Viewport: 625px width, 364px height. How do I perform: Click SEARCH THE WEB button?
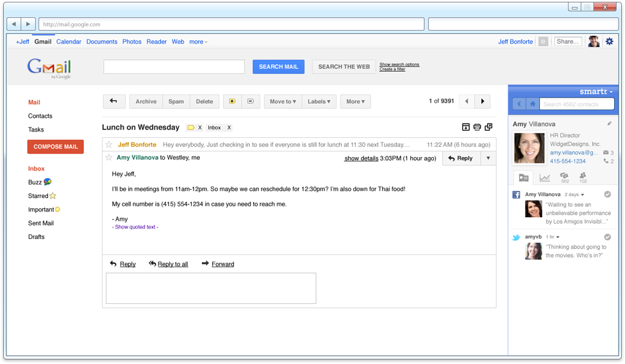344,67
